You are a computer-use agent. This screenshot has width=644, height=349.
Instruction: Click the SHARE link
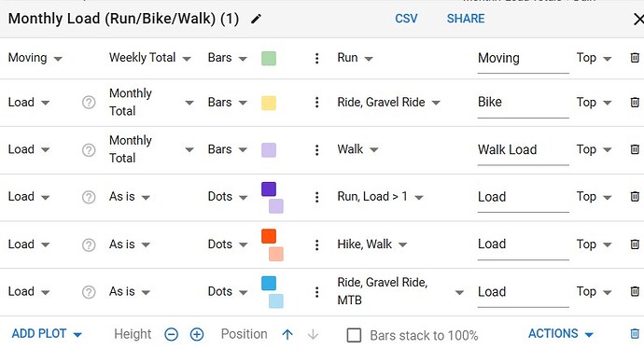click(466, 19)
